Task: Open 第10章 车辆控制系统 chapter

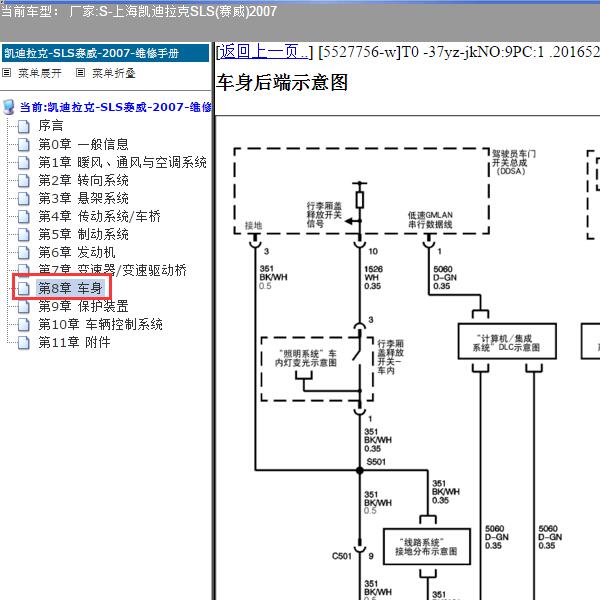Action: coord(100,324)
